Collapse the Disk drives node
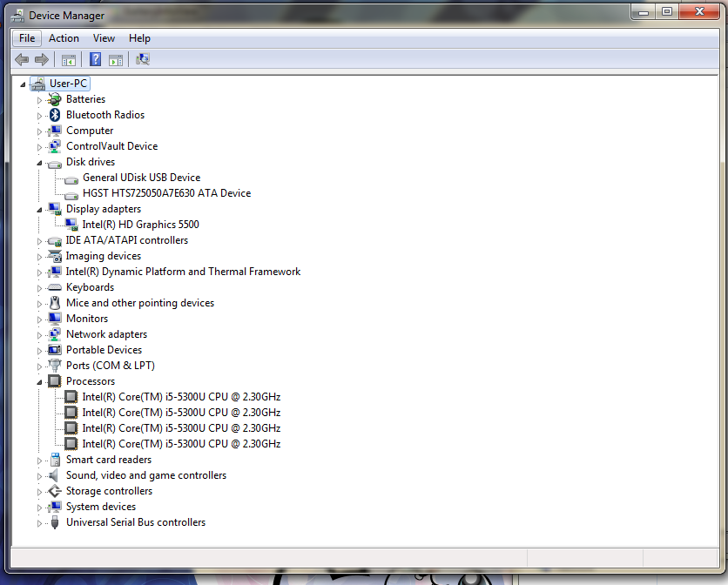The image size is (728, 585). (x=39, y=163)
